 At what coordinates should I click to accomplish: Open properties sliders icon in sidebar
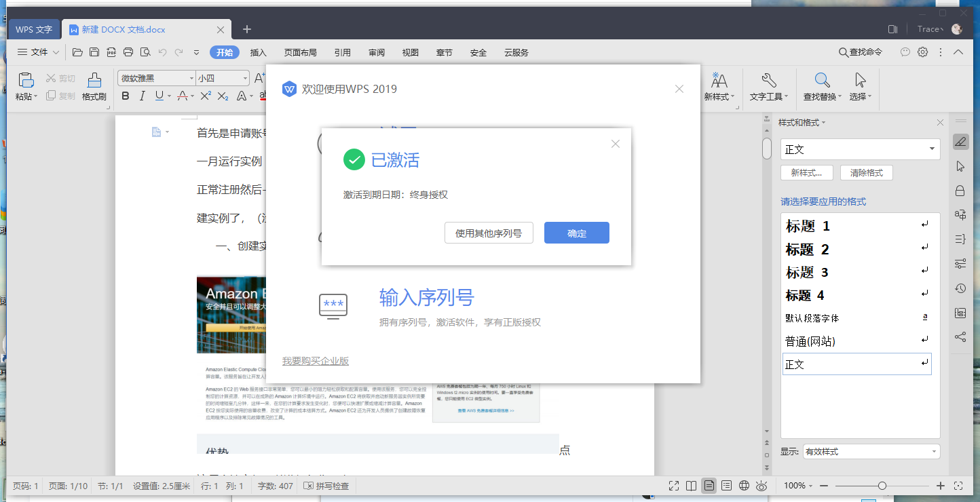960,263
